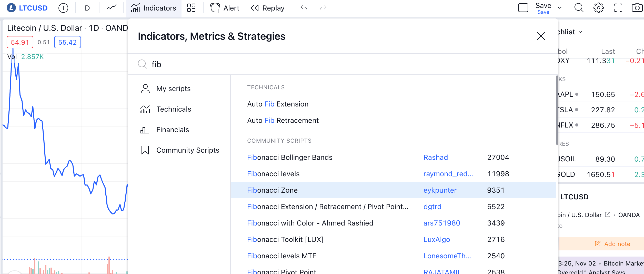The height and width of the screenshot is (274, 644).
Task: Add Fibonacci Bollinger Bands script
Action: point(393,157)
